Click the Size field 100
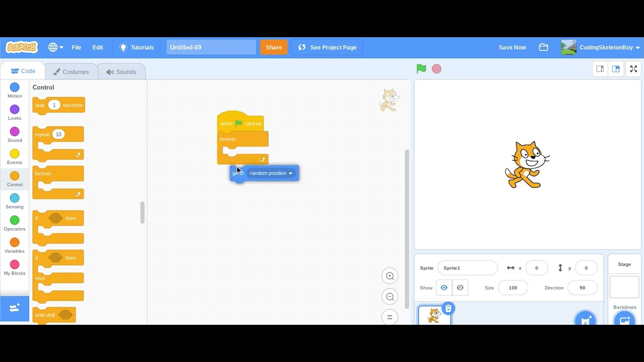 click(x=513, y=288)
